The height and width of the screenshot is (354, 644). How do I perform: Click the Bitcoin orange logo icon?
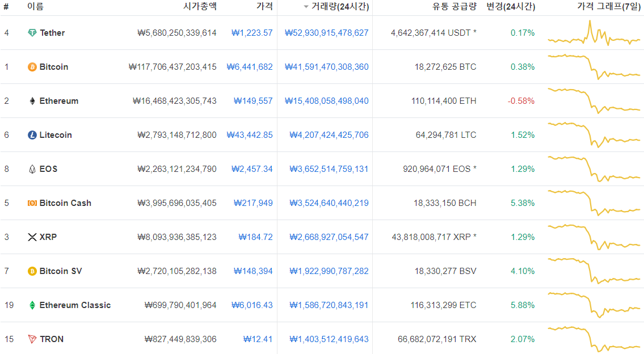pos(32,67)
